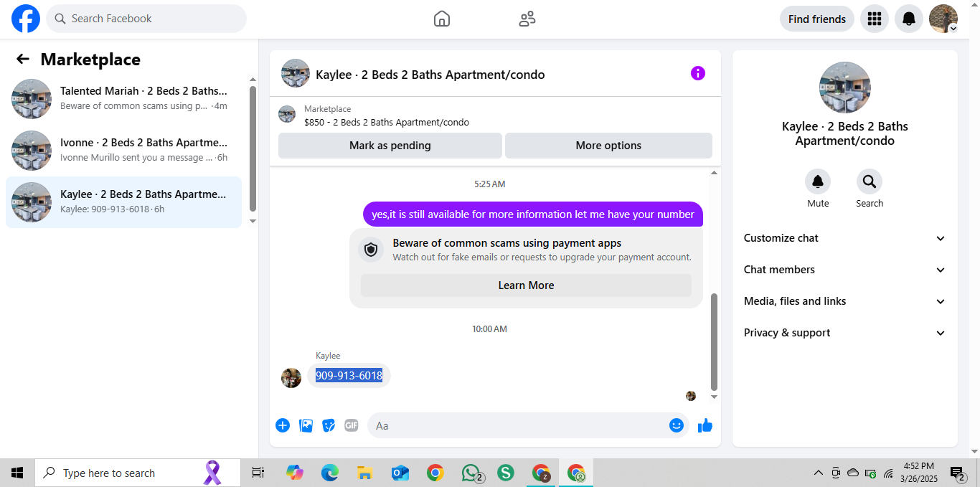Open Copilot icon on taskbar
This screenshot has height=487, width=980.
point(294,473)
